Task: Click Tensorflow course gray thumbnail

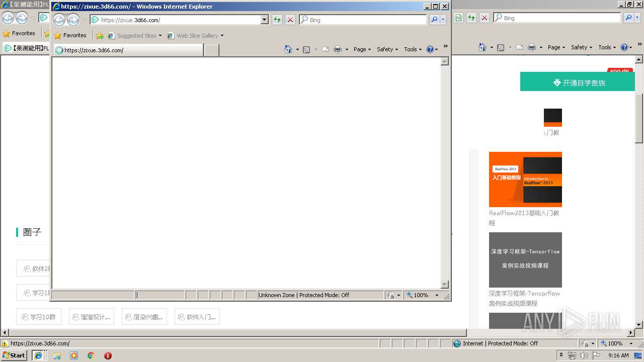Action: coord(525,260)
